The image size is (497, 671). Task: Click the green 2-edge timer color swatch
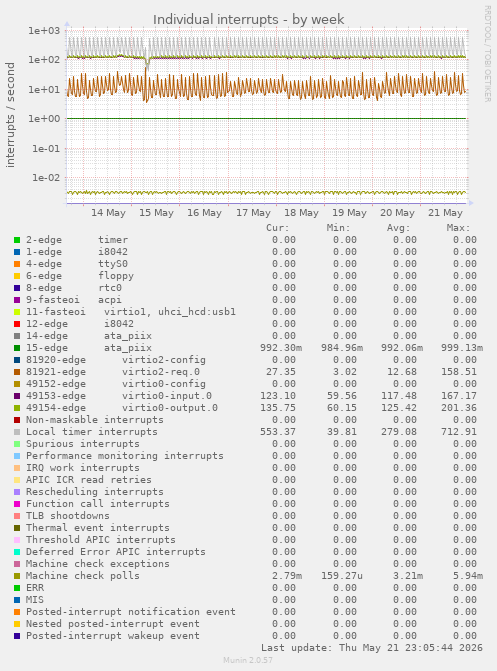tap(17, 240)
